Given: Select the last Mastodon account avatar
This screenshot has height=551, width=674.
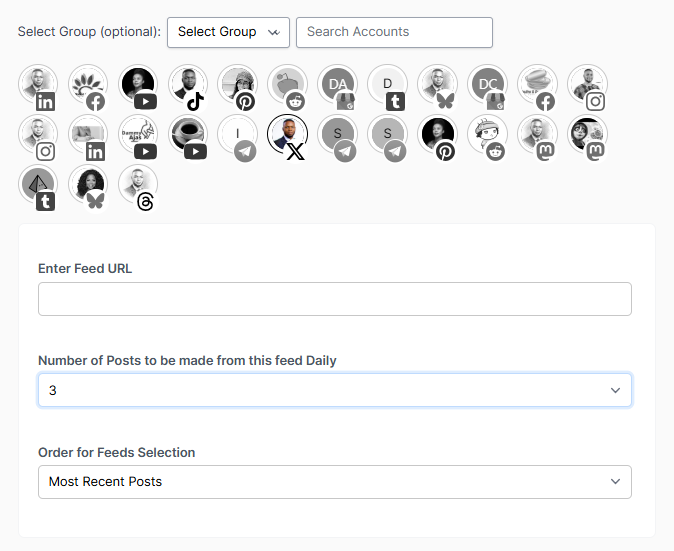Looking at the screenshot, I should point(588,134).
